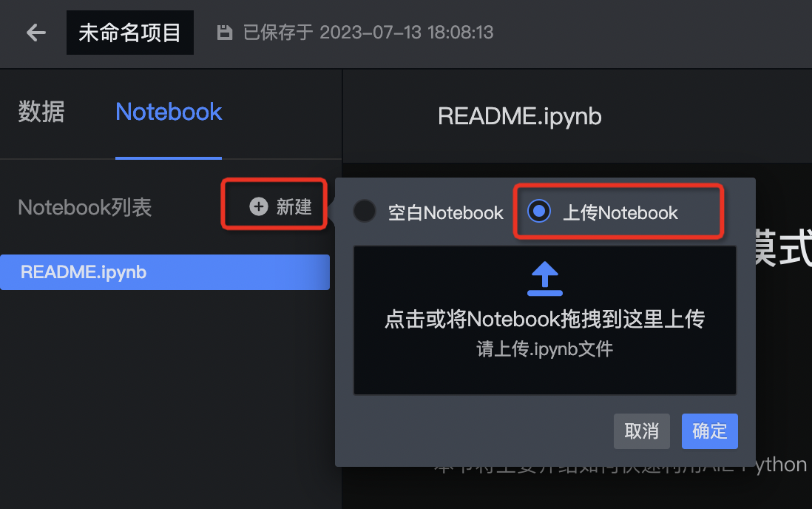Confirm with the 确定 button
The width and height of the screenshot is (812, 509).
coord(709,431)
